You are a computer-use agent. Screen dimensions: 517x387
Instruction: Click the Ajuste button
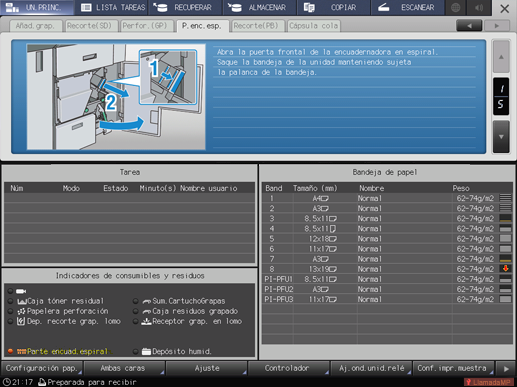pos(206,368)
